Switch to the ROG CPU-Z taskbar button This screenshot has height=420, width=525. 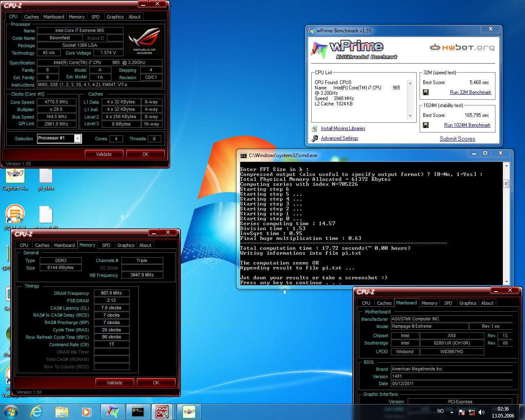point(162,411)
